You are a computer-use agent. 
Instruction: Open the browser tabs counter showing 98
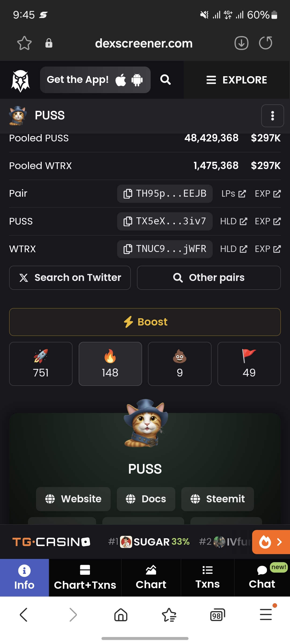217,615
